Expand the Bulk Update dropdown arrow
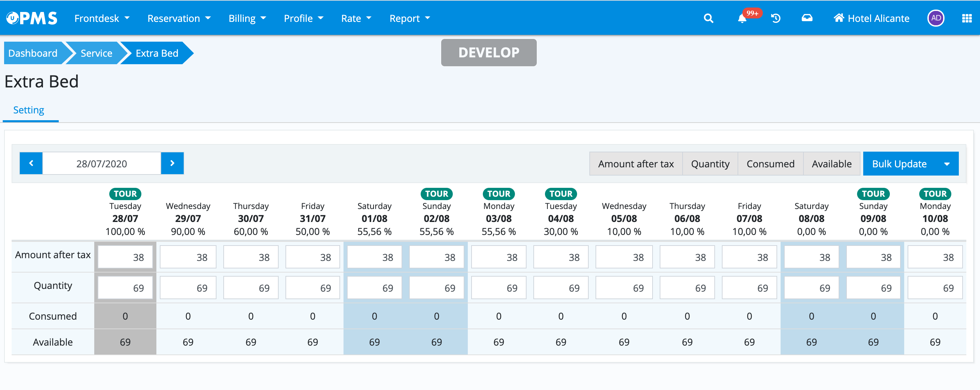The image size is (980, 390). 947,164
